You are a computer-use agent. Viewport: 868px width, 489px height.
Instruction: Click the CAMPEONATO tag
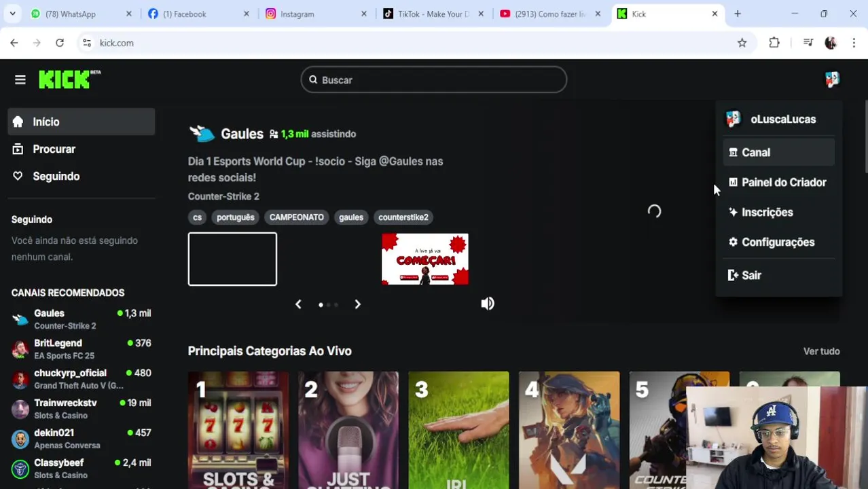point(297,217)
